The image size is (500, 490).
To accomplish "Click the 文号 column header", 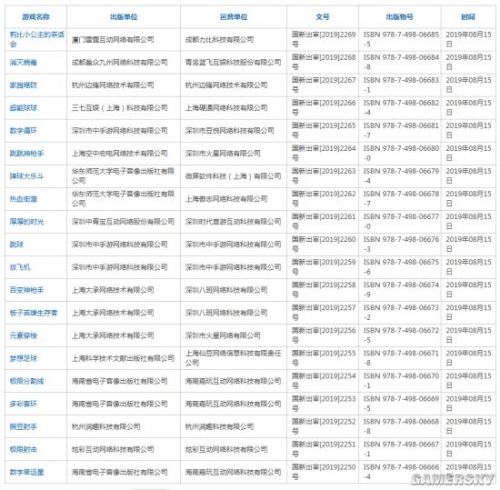I will pos(322,17).
